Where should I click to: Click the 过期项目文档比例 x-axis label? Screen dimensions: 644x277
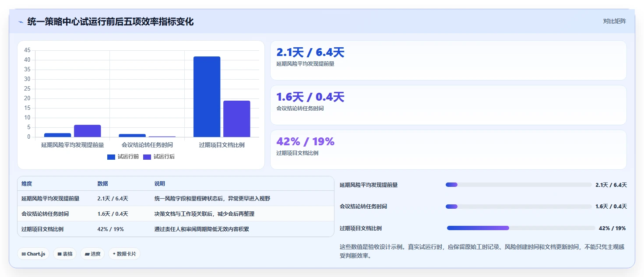222,145
